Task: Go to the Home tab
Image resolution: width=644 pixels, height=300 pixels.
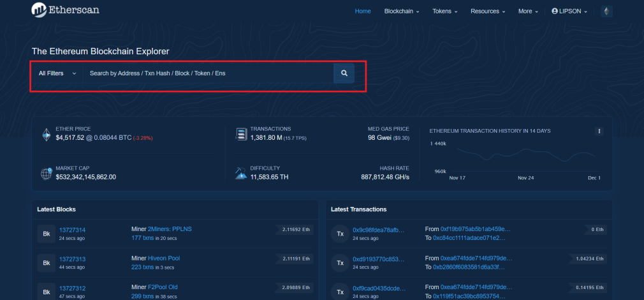Action: [x=363, y=11]
